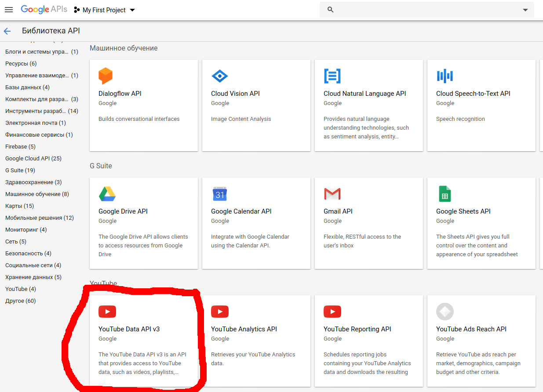Select Сеть (5) category

point(16,241)
